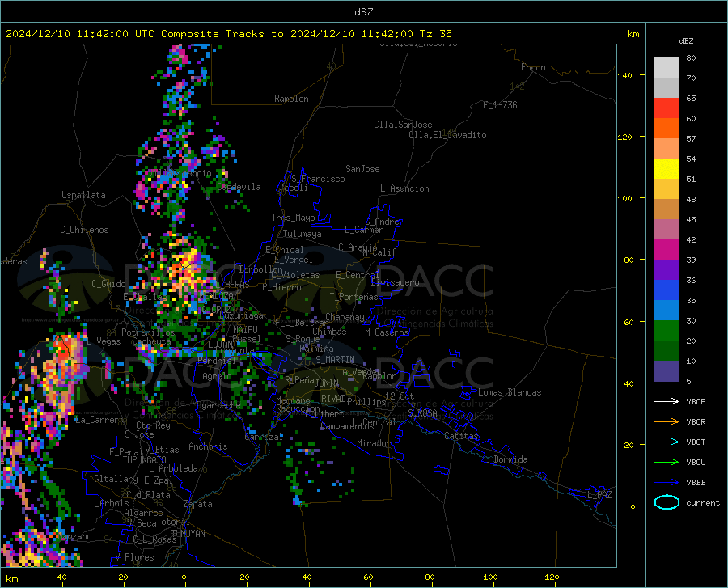Click the green 20 dBZ color swatch
The width and height of the screenshot is (728, 588).
(x=667, y=331)
